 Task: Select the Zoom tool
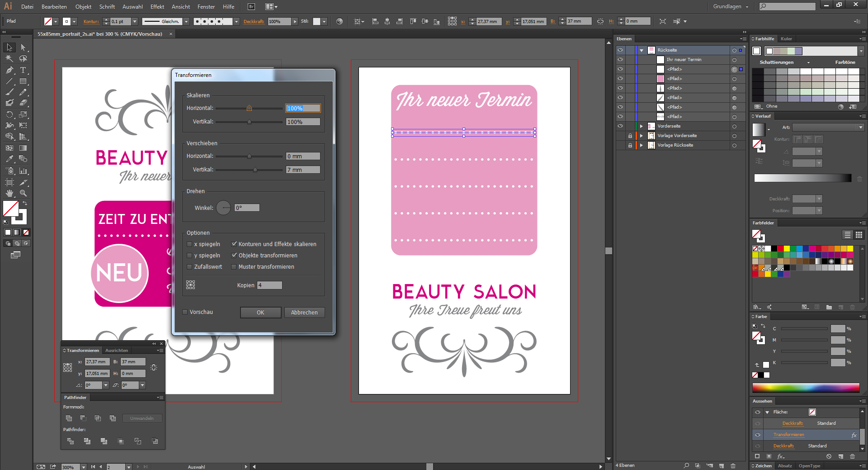tap(23, 193)
